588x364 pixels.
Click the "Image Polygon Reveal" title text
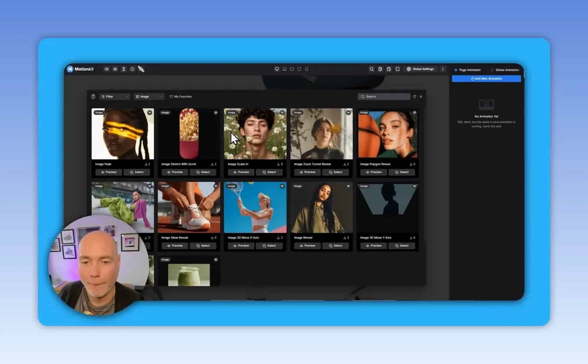[x=375, y=164]
